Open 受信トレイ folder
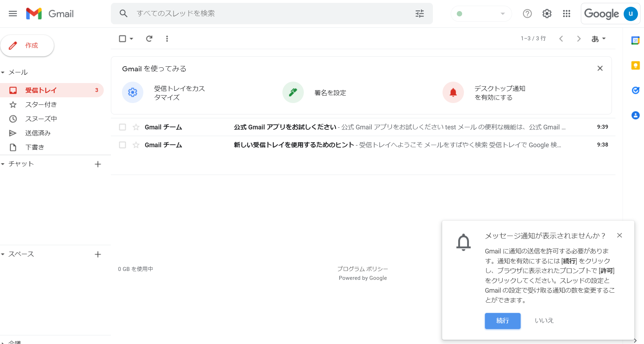Viewport: 644px width, 344px height. click(x=52, y=90)
